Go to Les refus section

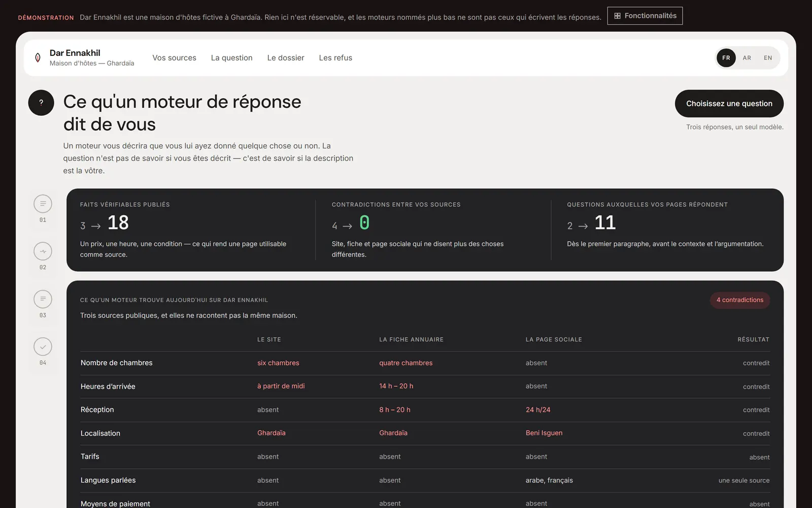335,58
